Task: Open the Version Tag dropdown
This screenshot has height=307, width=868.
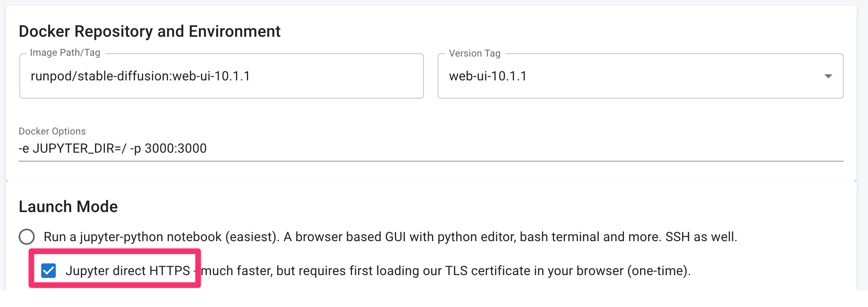Action: click(640, 76)
